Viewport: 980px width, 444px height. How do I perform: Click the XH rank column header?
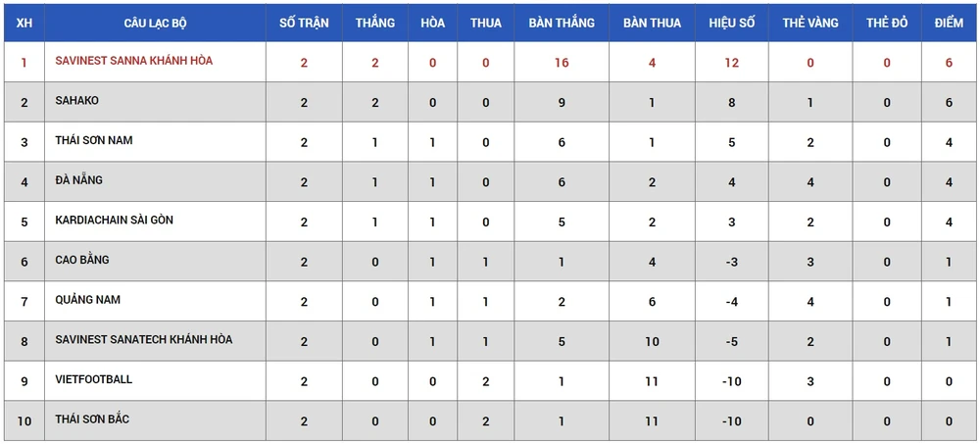[24, 23]
